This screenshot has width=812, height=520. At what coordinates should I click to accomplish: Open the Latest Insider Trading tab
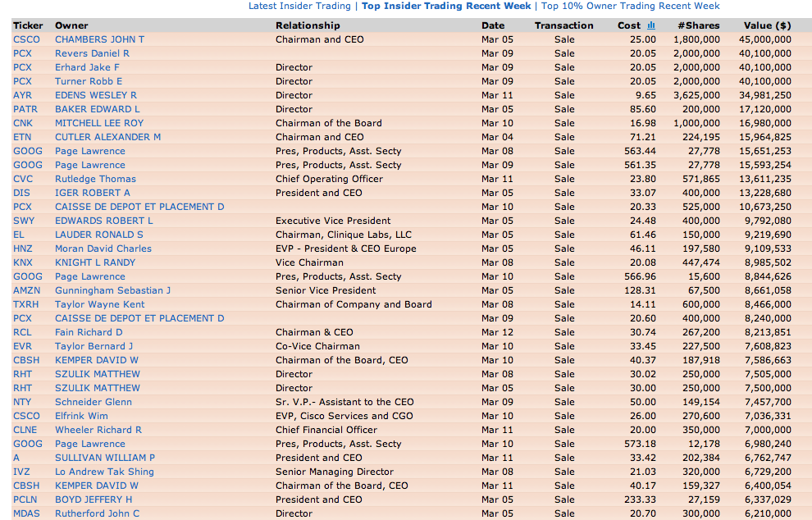tap(299, 6)
